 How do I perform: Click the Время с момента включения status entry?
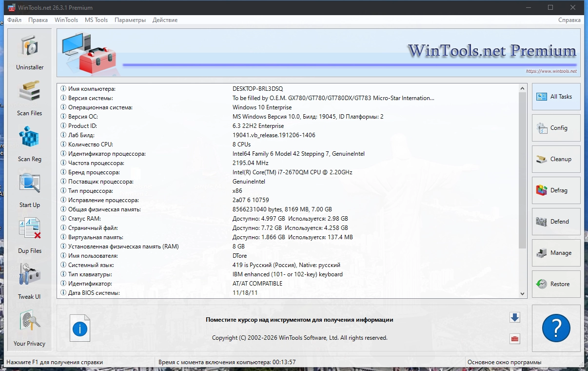coord(227,362)
